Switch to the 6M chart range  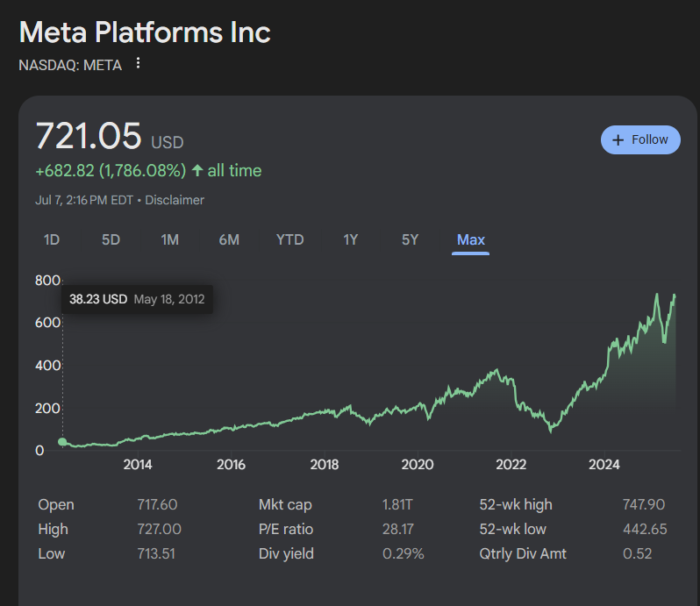229,240
